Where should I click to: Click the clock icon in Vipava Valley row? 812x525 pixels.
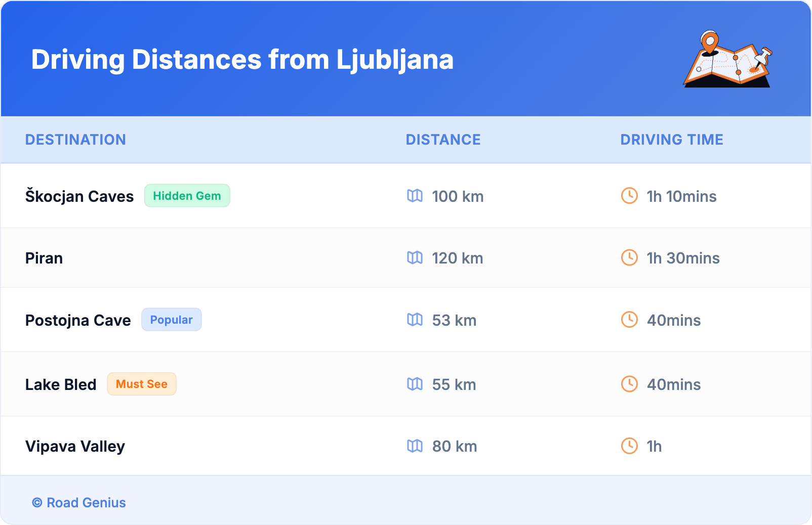[x=629, y=446]
